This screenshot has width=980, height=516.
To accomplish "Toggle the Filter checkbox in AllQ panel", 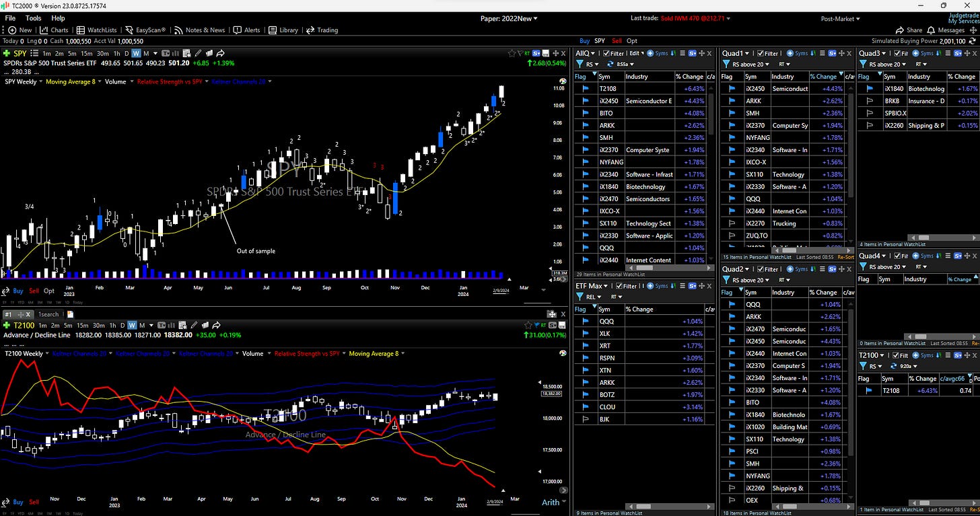I will 606,53.
